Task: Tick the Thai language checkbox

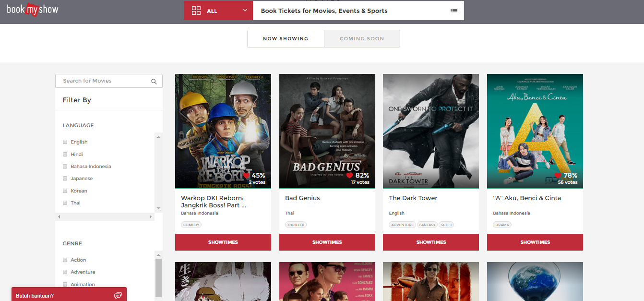Action: 65,203
